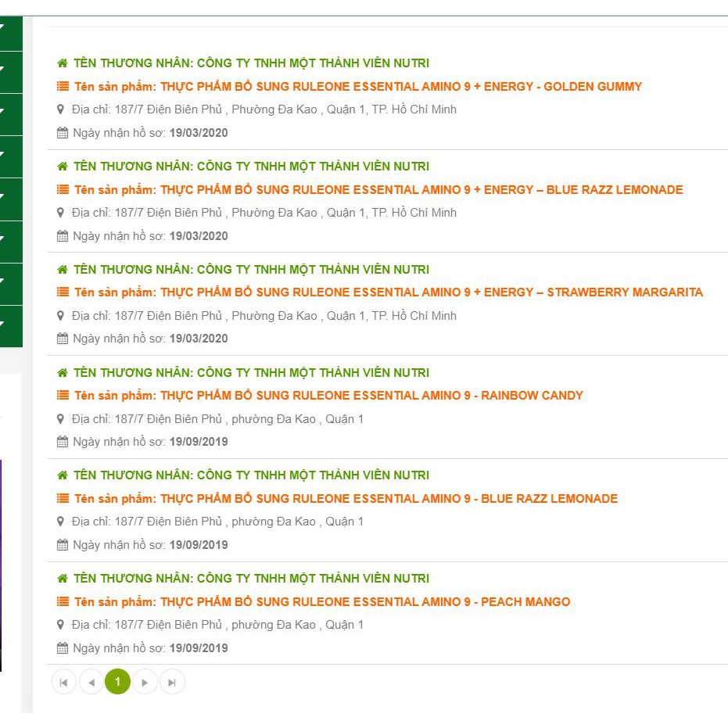Click the home icon of Golden Gummy entry
Viewport: 728px width, 728px height.
coord(63,63)
